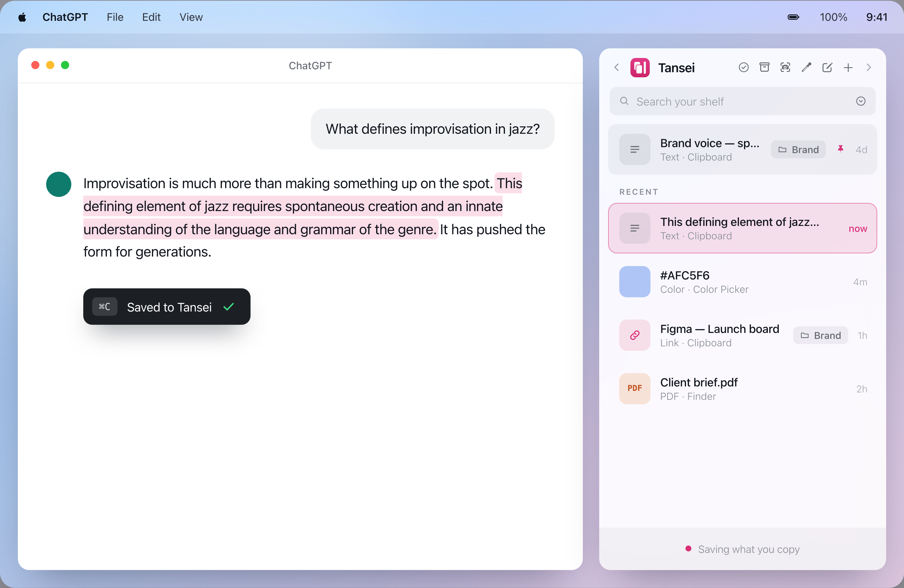Open the Apple menu
This screenshot has width=904, height=588.
[x=22, y=17]
